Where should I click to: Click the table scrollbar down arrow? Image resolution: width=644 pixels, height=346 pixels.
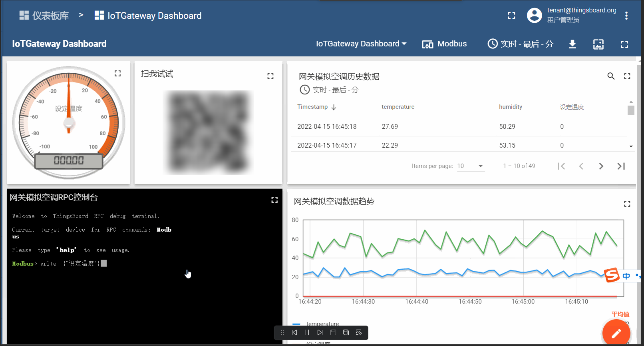631,146
